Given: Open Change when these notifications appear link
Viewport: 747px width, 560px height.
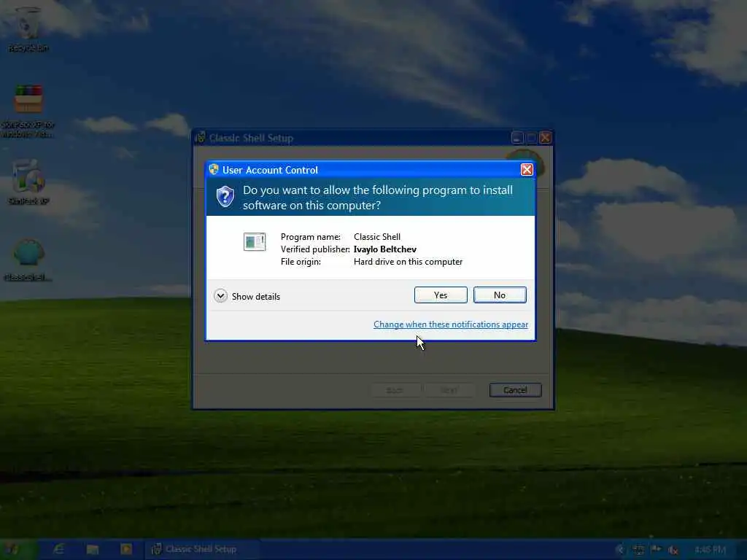Looking at the screenshot, I should click(451, 324).
